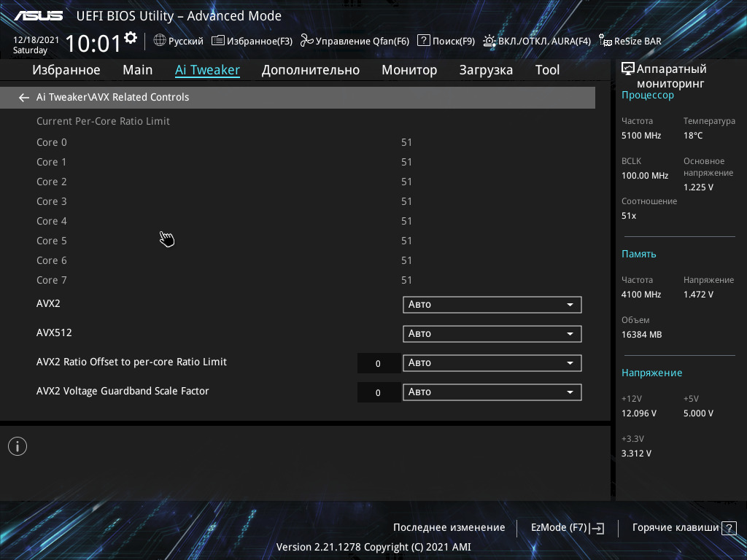Click the ReSize BAR chip icon
747x560 pixels.
click(605, 41)
